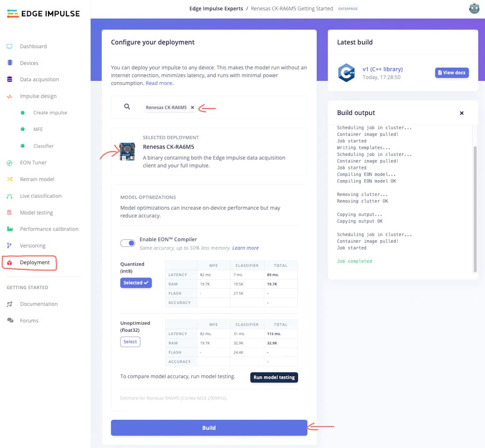Open MFE sub-item
Screen dimensions: 485x448
38,129
